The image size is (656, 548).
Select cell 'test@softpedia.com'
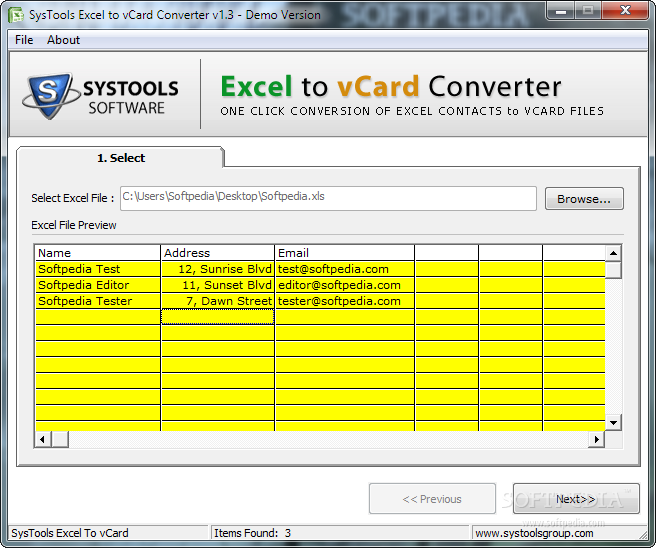click(345, 269)
